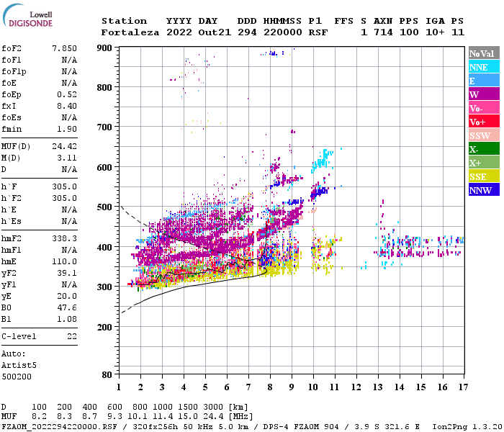Click the C-level value 22

(72, 336)
